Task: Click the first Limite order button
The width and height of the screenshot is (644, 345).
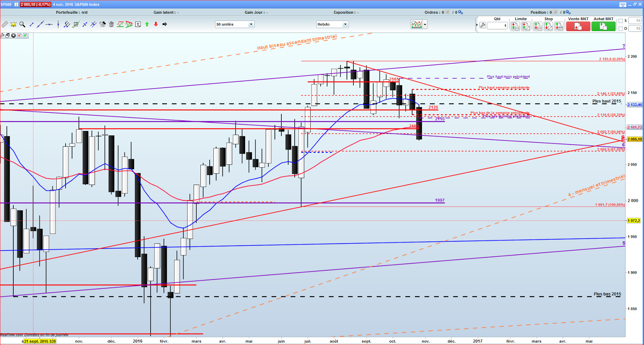Action: pos(515,26)
